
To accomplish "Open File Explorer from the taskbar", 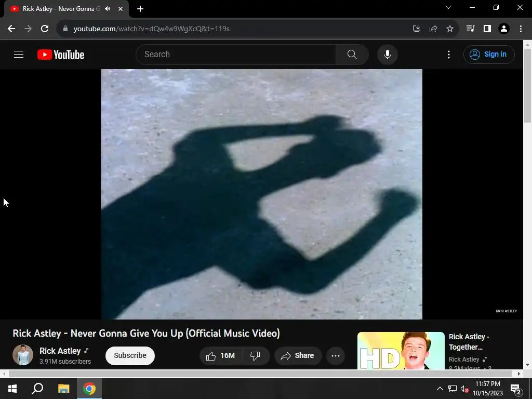I will pyautogui.click(x=63, y=389).
